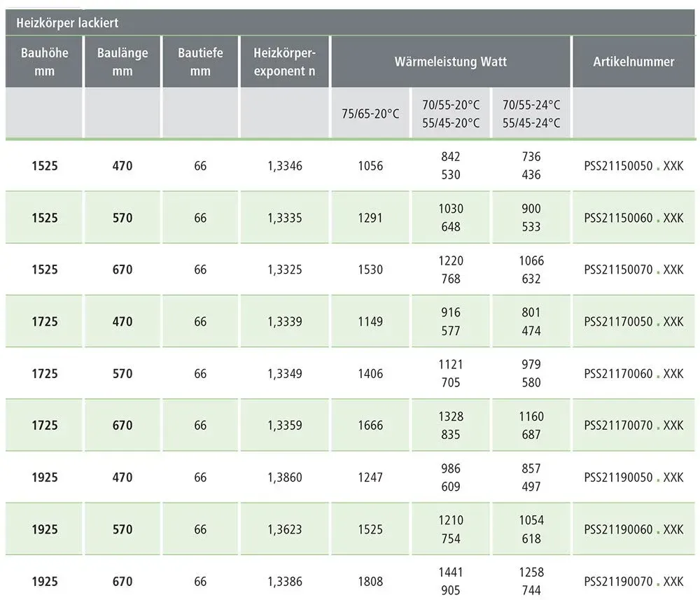Image resolution: width=700 pixels, height=600 pixels.
Task: Click heat output value 1056
Action: pyautogui.click(x=370, y=166)
